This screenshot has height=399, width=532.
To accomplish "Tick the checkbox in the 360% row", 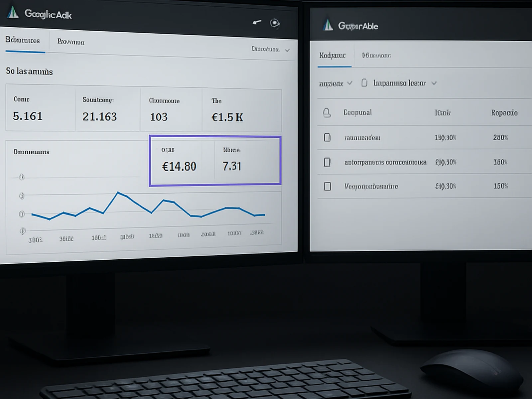I will (327, 162).
